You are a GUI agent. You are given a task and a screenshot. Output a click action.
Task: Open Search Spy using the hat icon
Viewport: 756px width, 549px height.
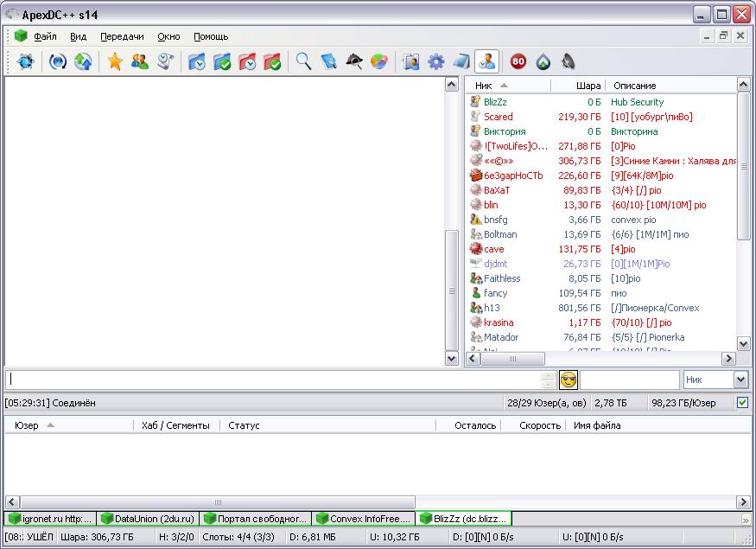point(353,61)
